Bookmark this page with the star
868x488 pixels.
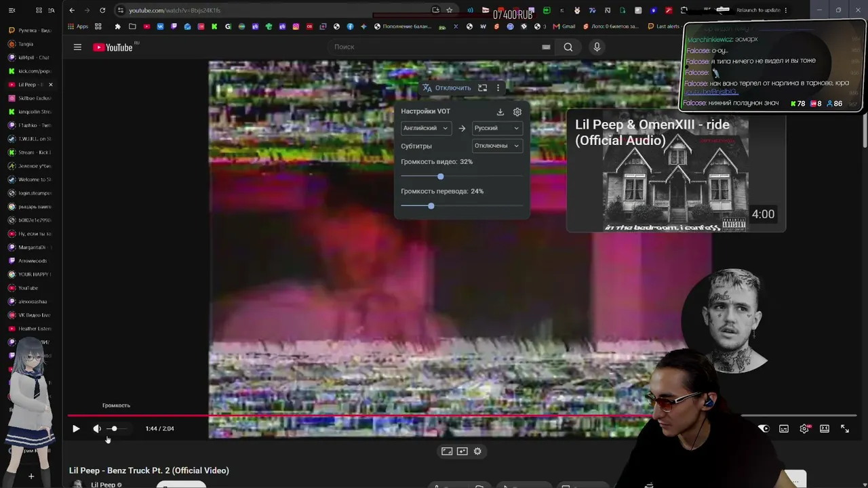(449, 10)
